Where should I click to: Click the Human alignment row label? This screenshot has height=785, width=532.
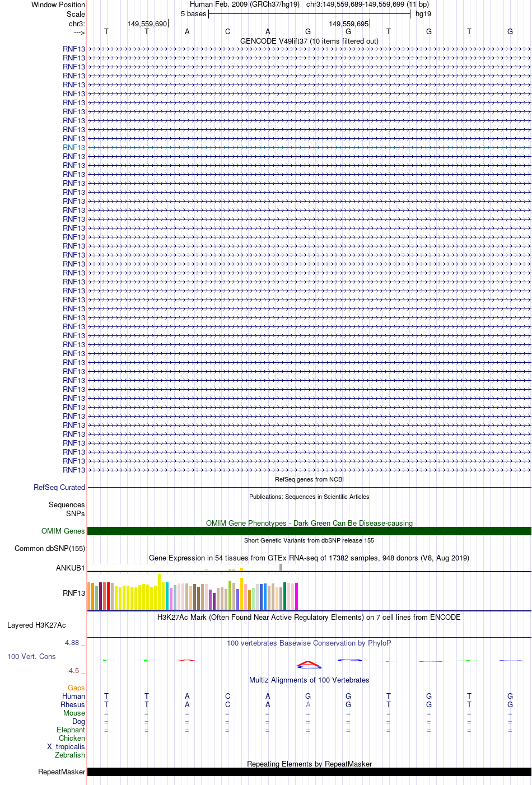click(x=73, y=696)
